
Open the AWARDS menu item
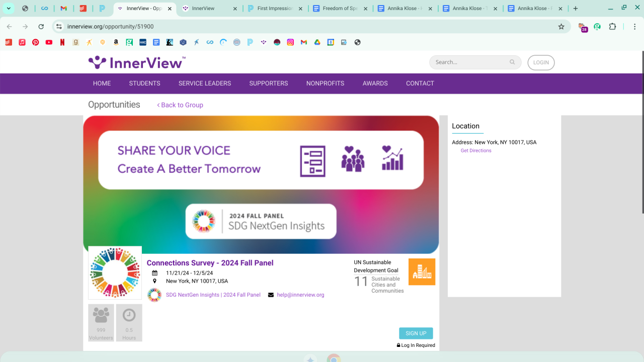point(375,83)
